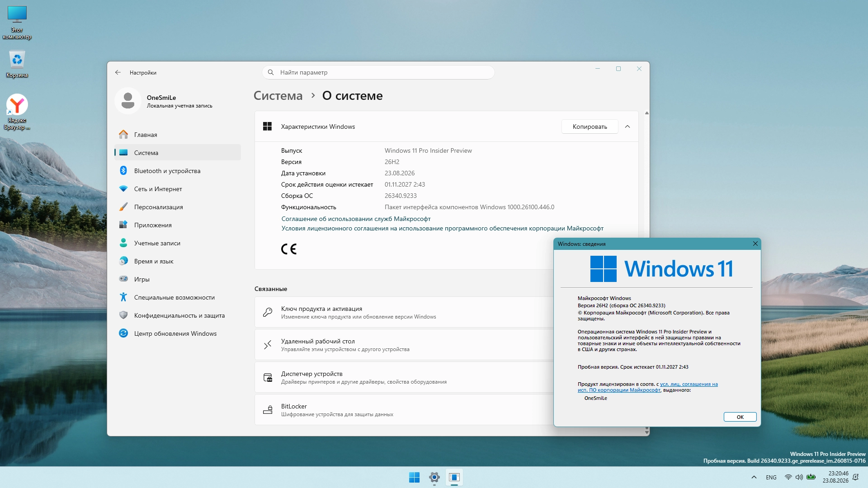868x488 pixels.
Task: Open the Microsoft services agreement link
Action: click(x=356, y=219)
